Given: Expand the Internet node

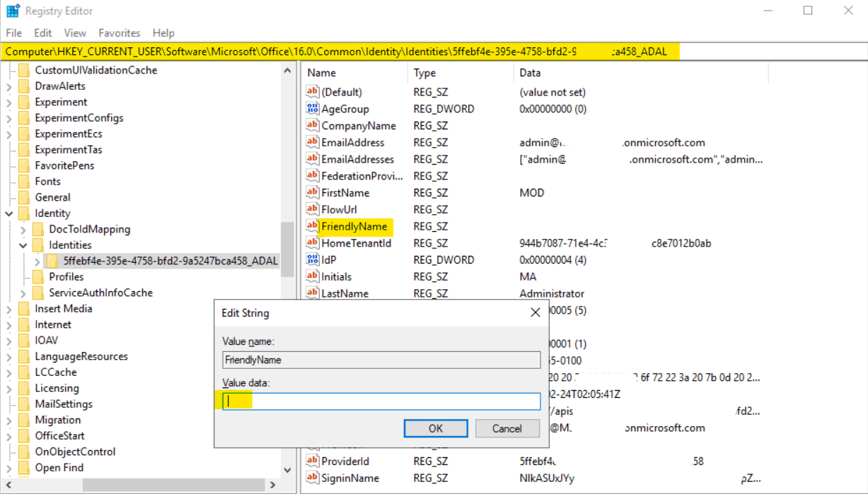Looking at the screenshot, I should [9, 324].
